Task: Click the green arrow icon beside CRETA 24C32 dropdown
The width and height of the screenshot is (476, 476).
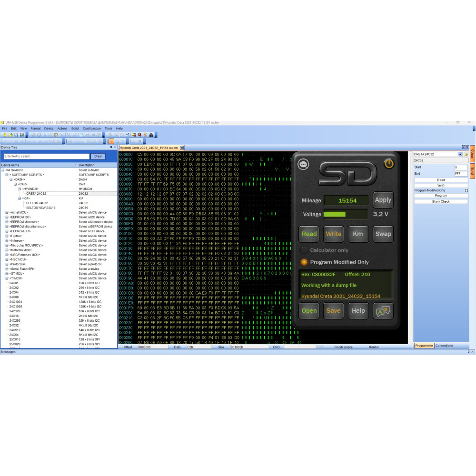Action: pos(466,154)
